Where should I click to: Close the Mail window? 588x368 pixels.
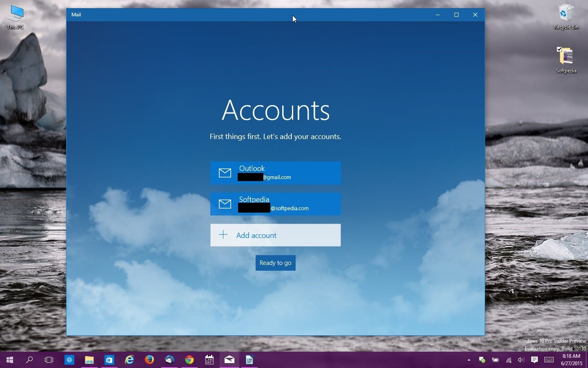coord(475,15)
